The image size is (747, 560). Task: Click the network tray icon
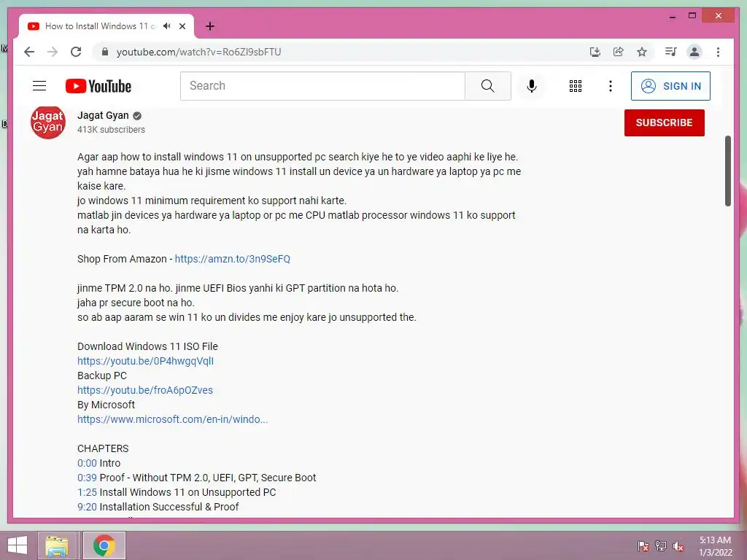pos(661,545)
